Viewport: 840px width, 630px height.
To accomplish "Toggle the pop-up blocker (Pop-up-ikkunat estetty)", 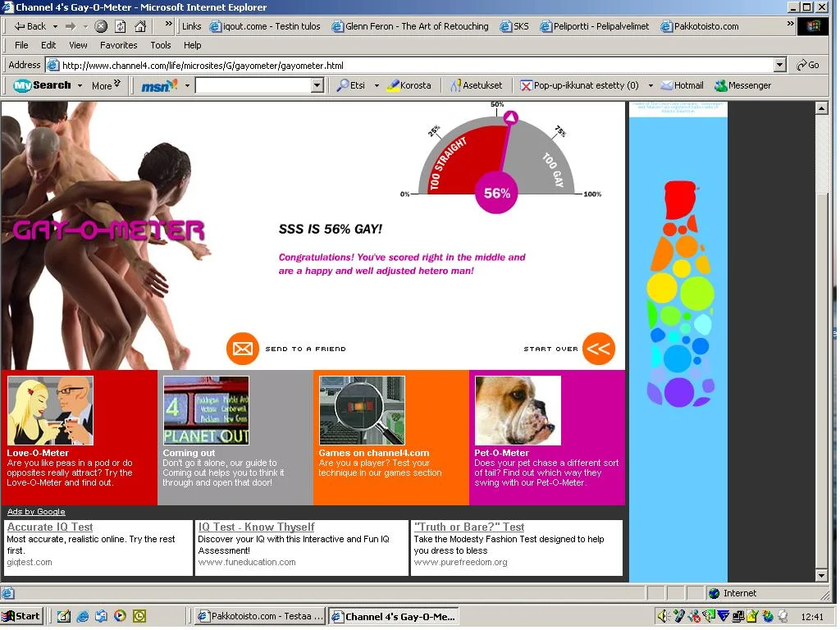I will point(579,85).
